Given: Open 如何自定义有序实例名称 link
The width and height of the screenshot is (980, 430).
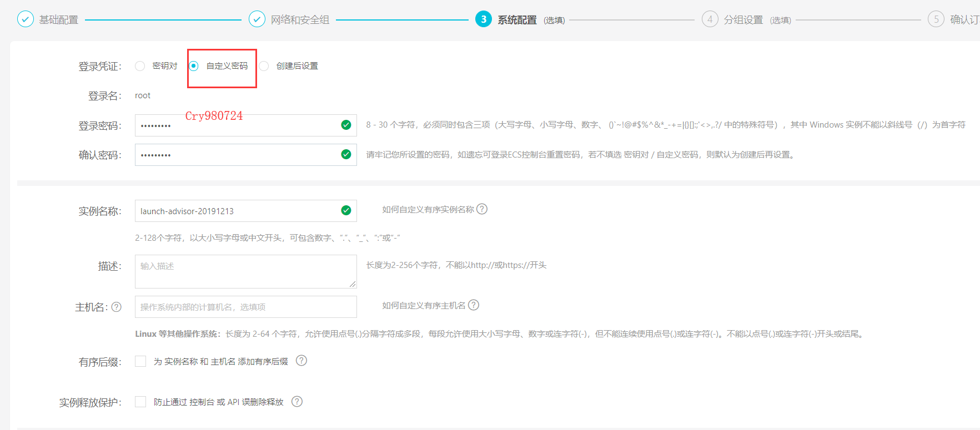Looking at the screenshot, I should pos(428,210).
